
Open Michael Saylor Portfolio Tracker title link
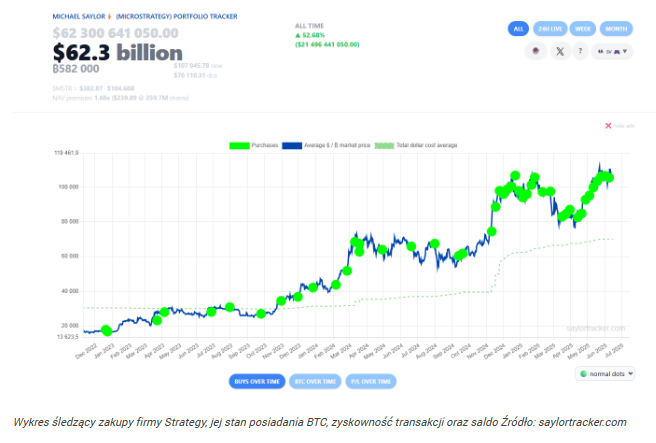[145, 16]
